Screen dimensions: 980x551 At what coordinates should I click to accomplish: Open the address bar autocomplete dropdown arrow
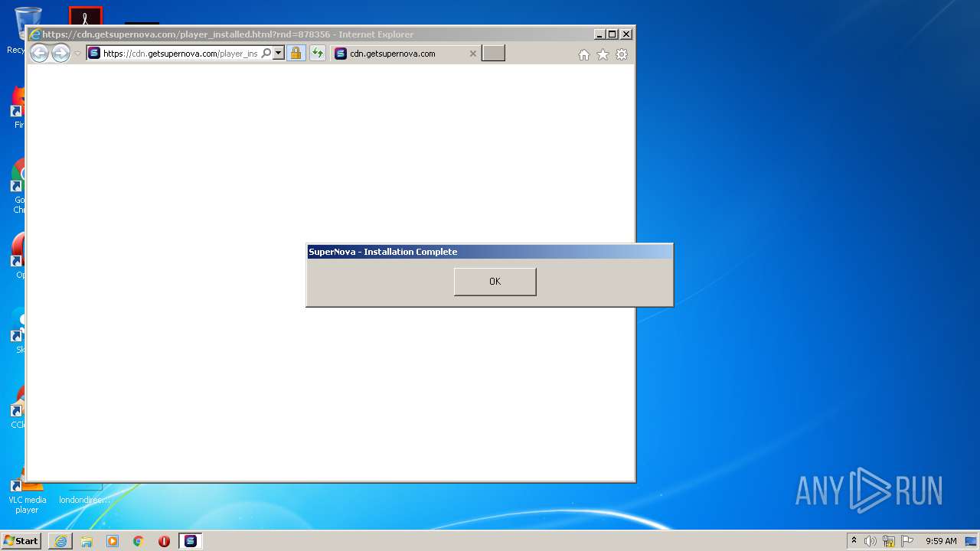[x=279, y=54]
